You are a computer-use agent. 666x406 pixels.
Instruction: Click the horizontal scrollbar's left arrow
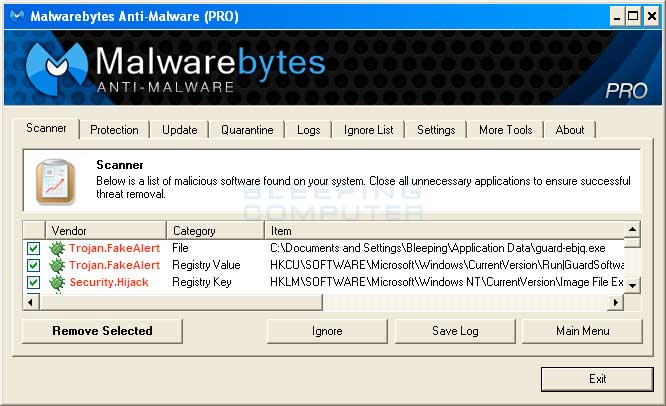[30, 300]
